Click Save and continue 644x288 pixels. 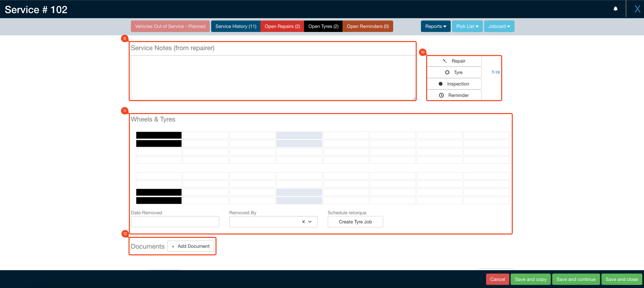click(576, 279)
